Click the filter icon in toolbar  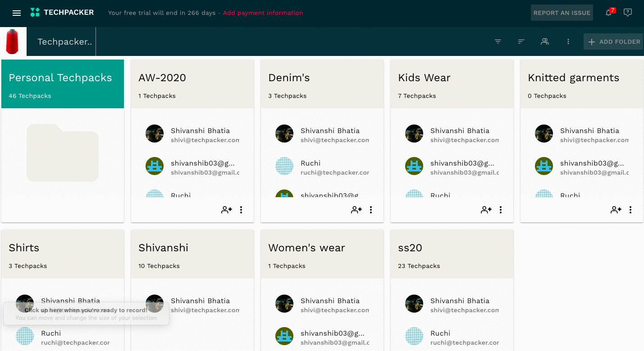coord(498,42)
